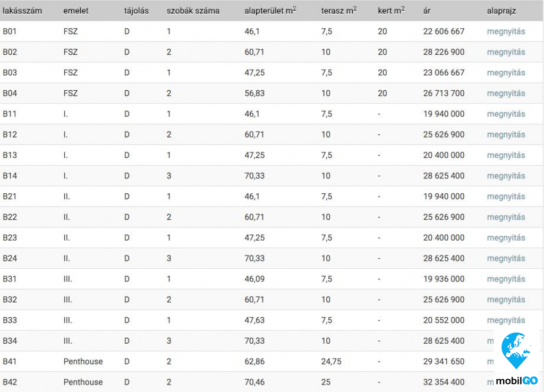Open the megnyitás link for B02
The height and width of the screenshot is (392, 544).
click(506, 52)
